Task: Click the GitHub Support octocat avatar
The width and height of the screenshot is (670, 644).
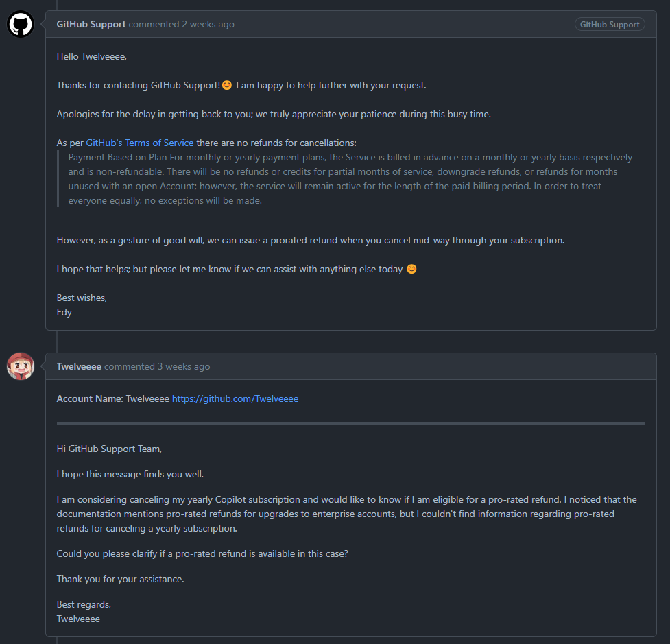Action: (21, 24)
